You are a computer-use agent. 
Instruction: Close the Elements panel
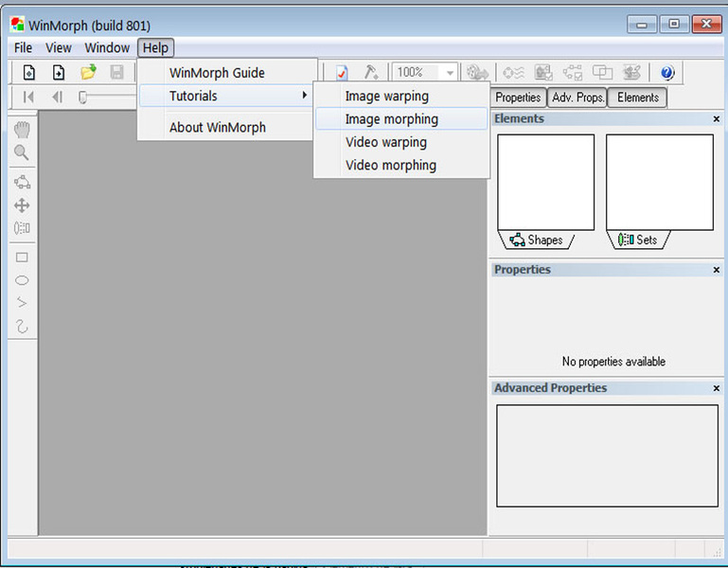717,119
